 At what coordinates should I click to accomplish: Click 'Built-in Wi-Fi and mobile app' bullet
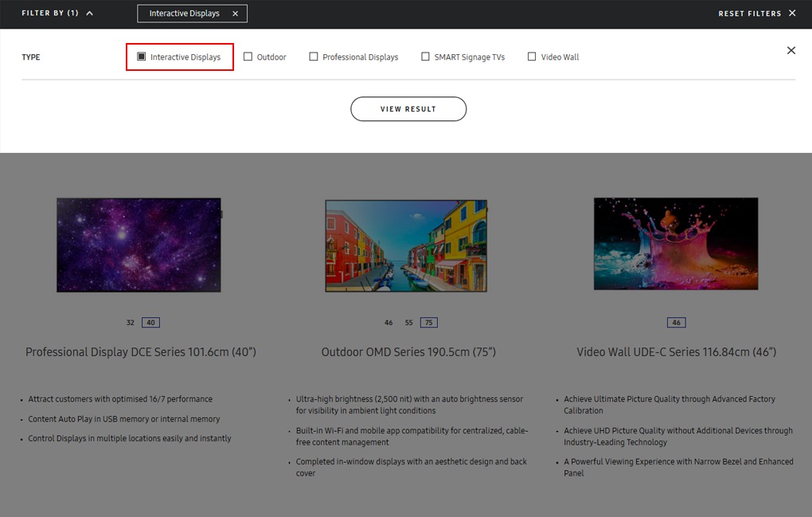pos(412,437)
